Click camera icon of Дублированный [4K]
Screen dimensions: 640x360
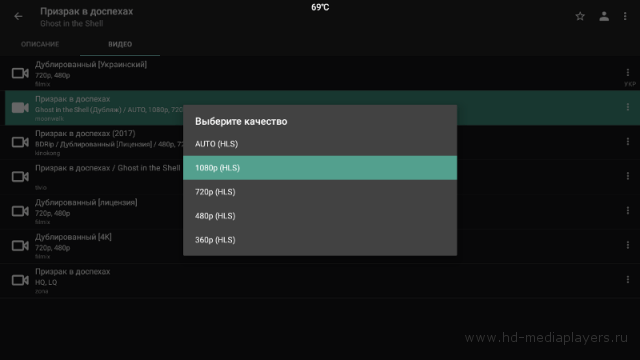(20, 246)
